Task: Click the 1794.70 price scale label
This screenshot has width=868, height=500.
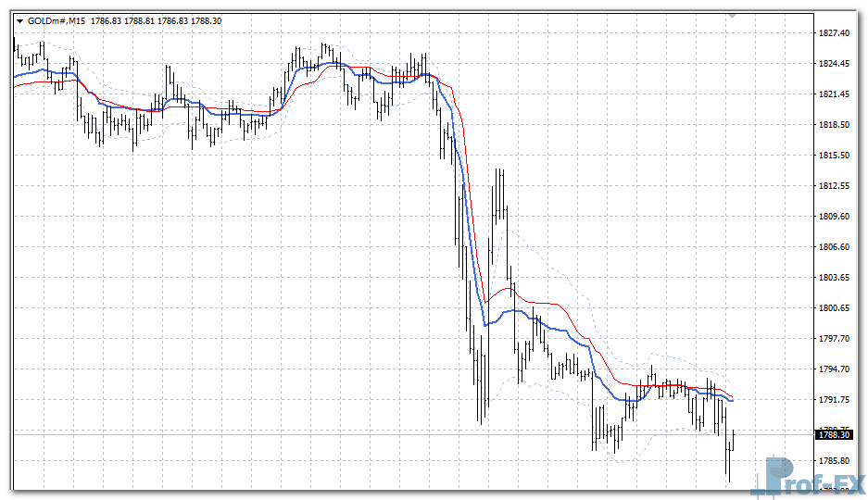Action: pos(834,369)
